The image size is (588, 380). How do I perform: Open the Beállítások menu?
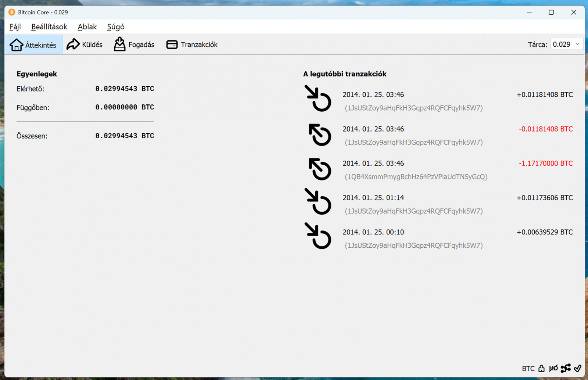click(x=49, y=27)
